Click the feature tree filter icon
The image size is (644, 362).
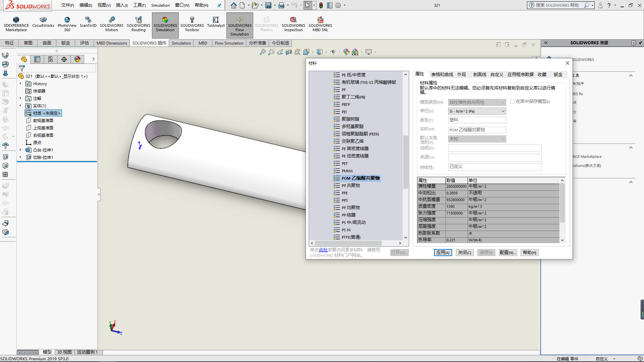(22, 68)
